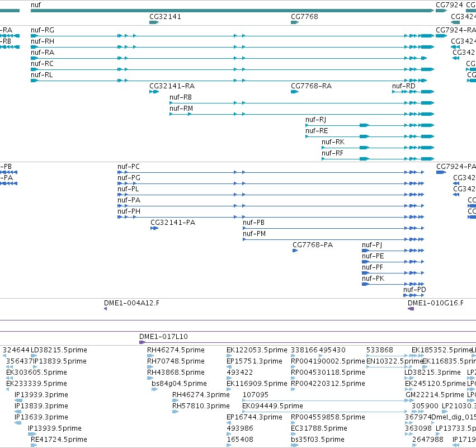Viewport: 476px width, 448px height.
Task: Select the nuf-PH protein label
Action: (129, 211)
